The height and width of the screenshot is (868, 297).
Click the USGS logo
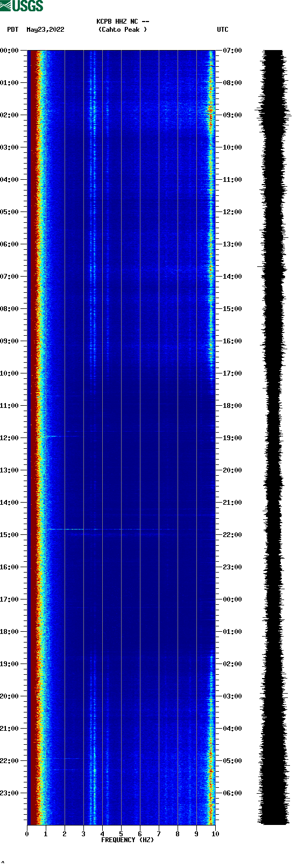[22, 6]
